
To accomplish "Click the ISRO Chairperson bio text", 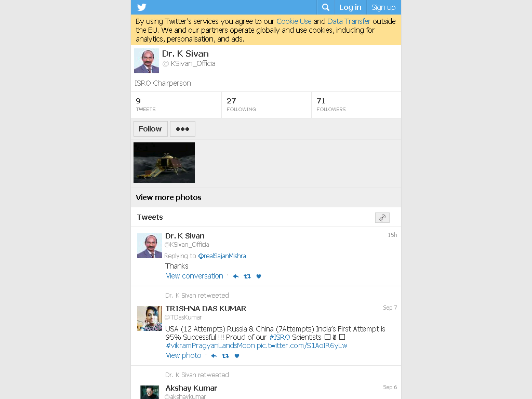I will click(163, 83).
